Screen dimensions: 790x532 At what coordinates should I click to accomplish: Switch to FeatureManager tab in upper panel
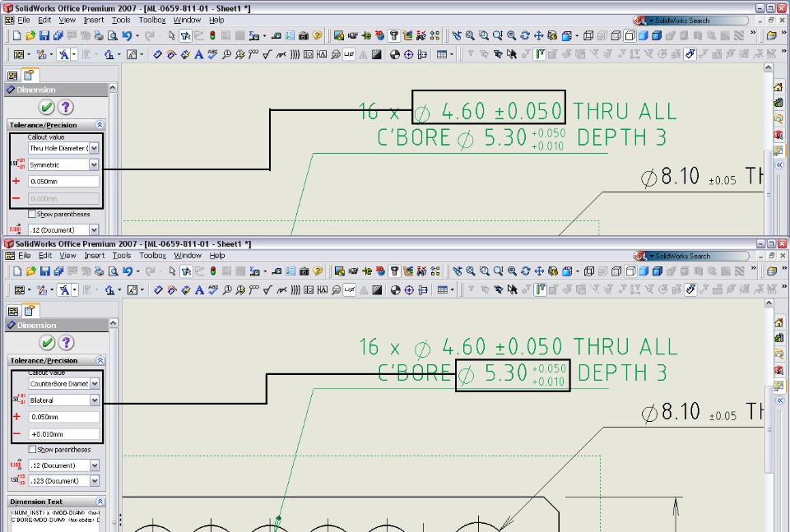pyautogui.click(x=12, y=76)
